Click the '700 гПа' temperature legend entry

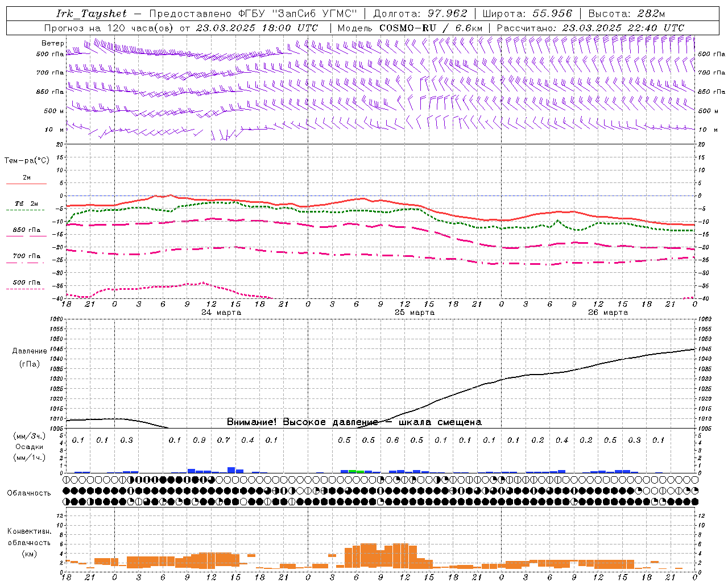pos(27,256)
